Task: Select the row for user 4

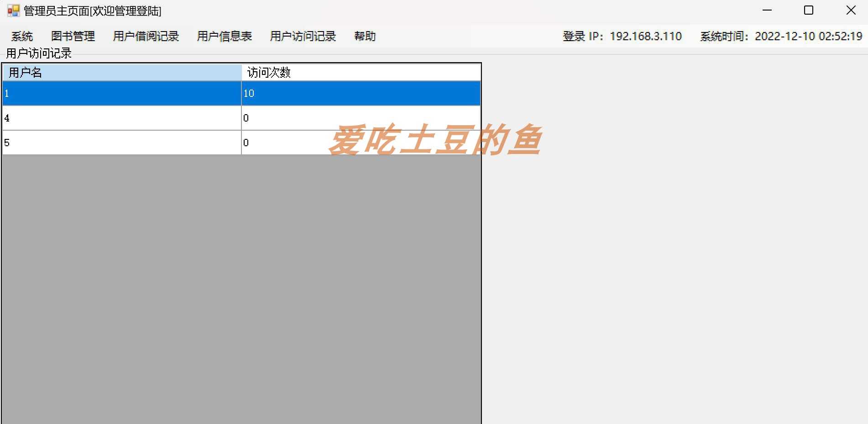Action: tap(121, 118)
